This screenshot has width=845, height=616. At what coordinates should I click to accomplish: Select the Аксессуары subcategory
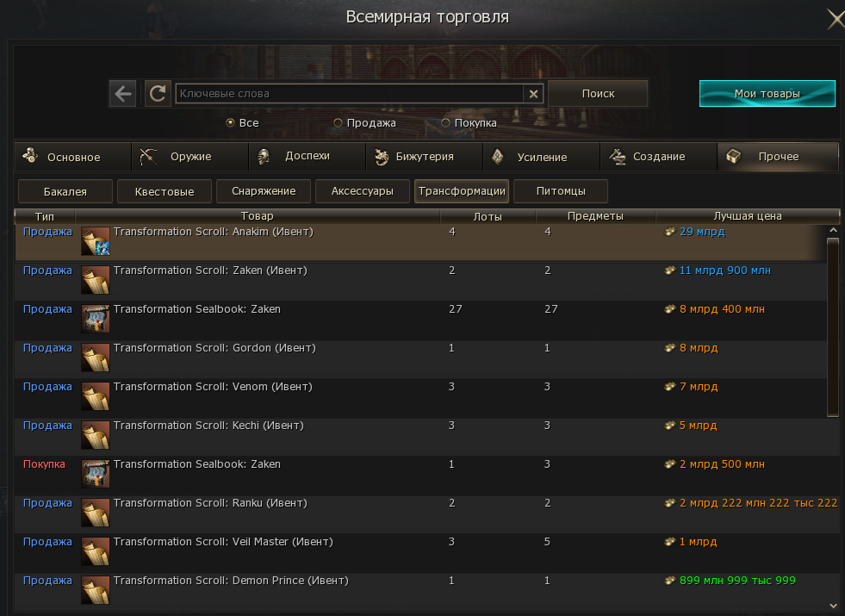tap(363, 191)
